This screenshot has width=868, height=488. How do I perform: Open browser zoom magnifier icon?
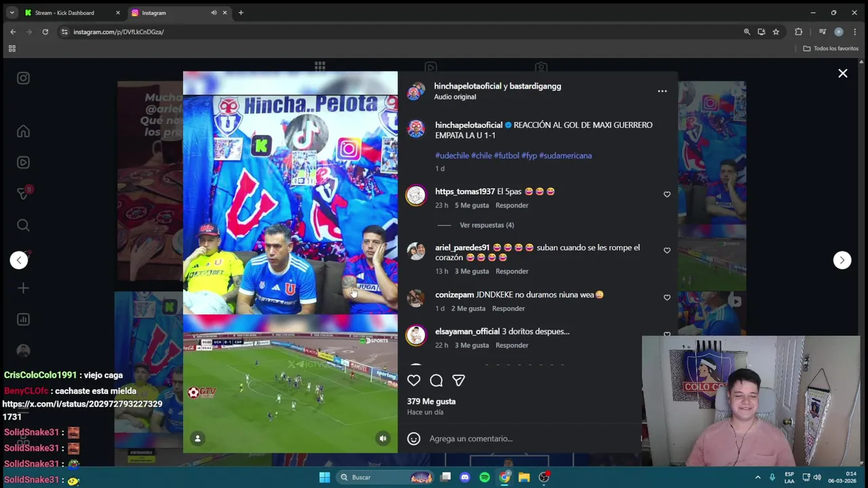click(x=747, y=32)
